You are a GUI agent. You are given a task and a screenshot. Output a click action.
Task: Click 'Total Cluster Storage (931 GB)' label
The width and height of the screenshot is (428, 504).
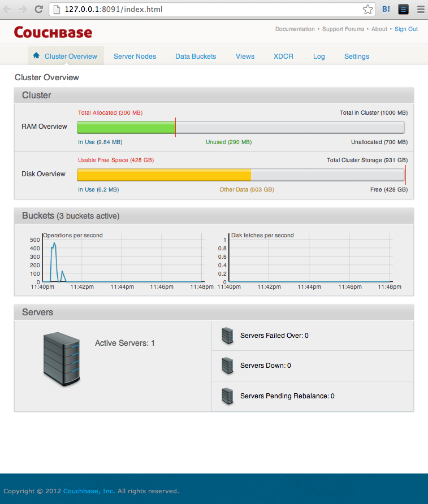pos(368,160)
